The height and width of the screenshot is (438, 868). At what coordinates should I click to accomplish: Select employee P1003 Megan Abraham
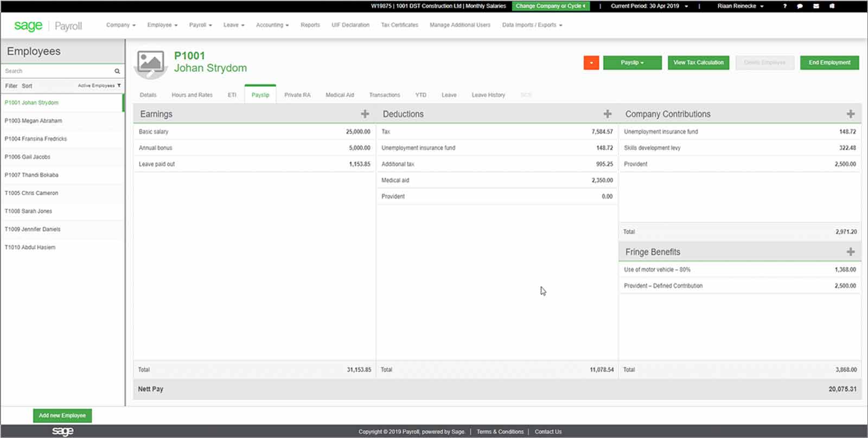62,121
